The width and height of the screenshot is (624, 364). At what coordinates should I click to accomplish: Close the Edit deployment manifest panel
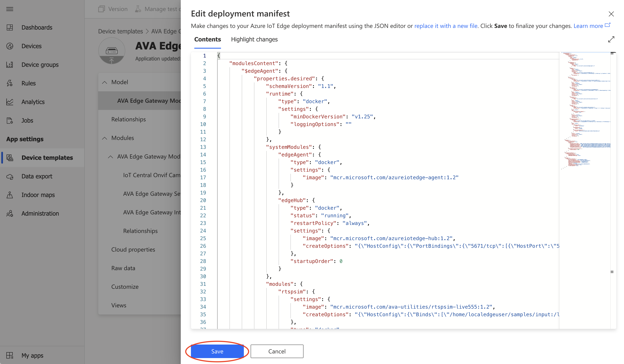(611, 14)
